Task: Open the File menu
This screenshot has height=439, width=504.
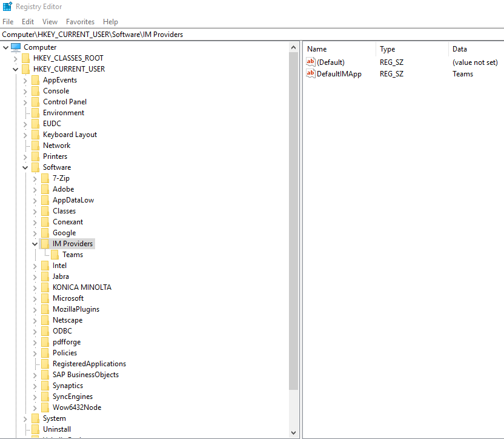Action: pyautogui.click(x=8, y=22)
